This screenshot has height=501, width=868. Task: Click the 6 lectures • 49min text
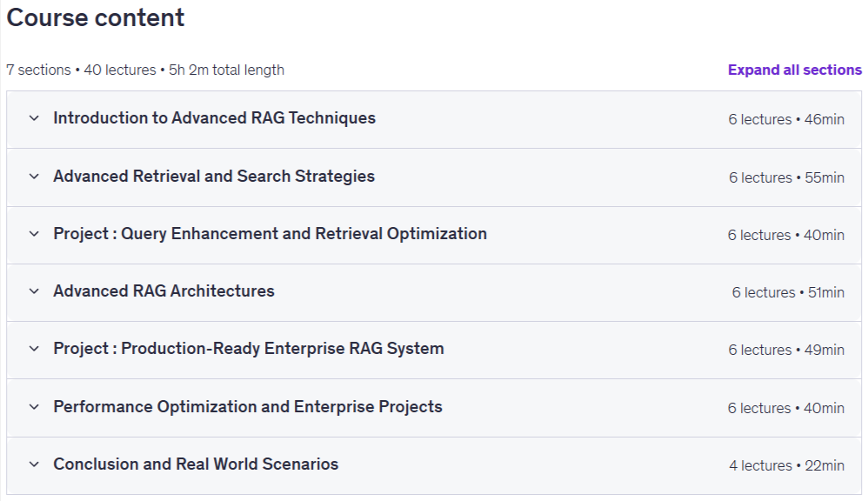click(786, 350)
